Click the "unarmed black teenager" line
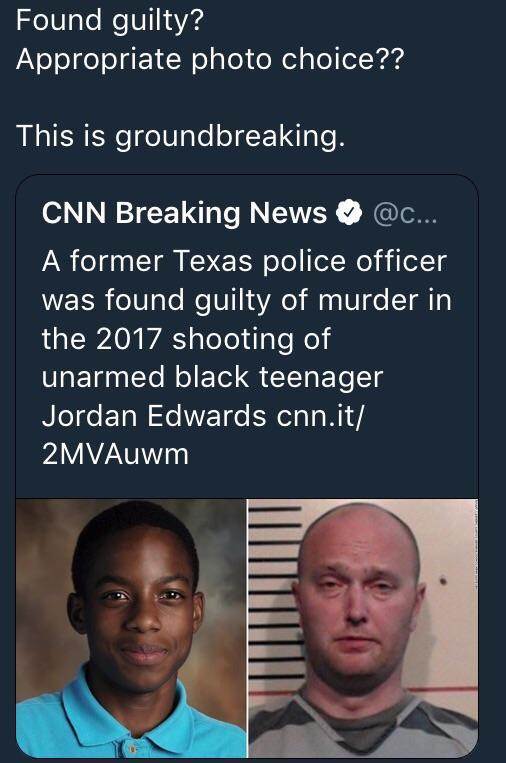Image resolution: width=506 pixels, height=763 pixels. pyautogui.click(x=213, y=378)
